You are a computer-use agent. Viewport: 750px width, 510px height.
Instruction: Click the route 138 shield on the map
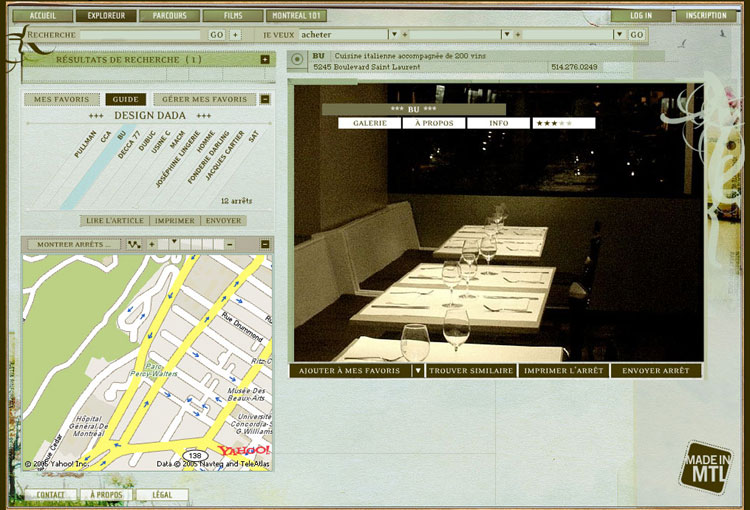[x=195, y=455]
